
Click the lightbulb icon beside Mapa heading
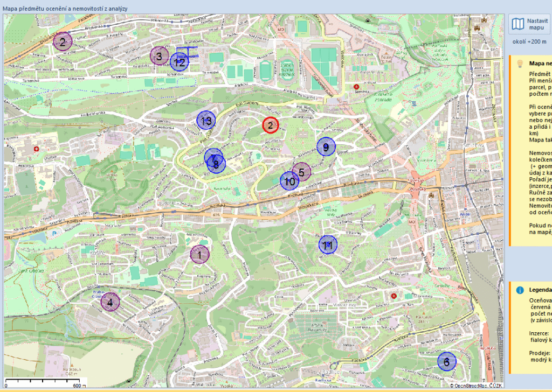pyautogui.click(x=520, y=64)
